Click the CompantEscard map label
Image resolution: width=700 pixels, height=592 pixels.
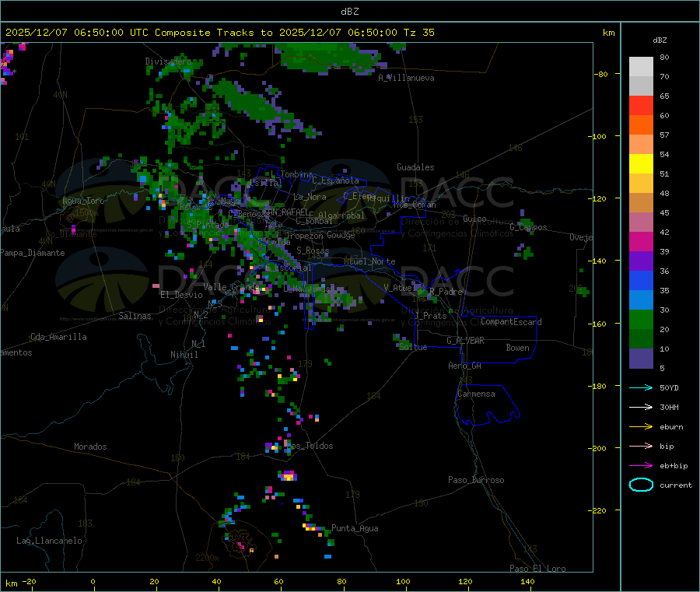point(511,322)
